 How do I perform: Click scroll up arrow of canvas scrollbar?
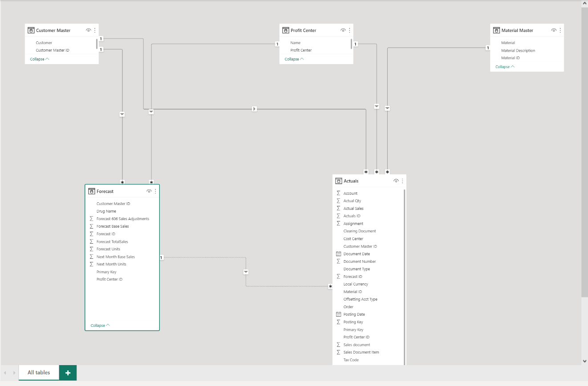584,3
